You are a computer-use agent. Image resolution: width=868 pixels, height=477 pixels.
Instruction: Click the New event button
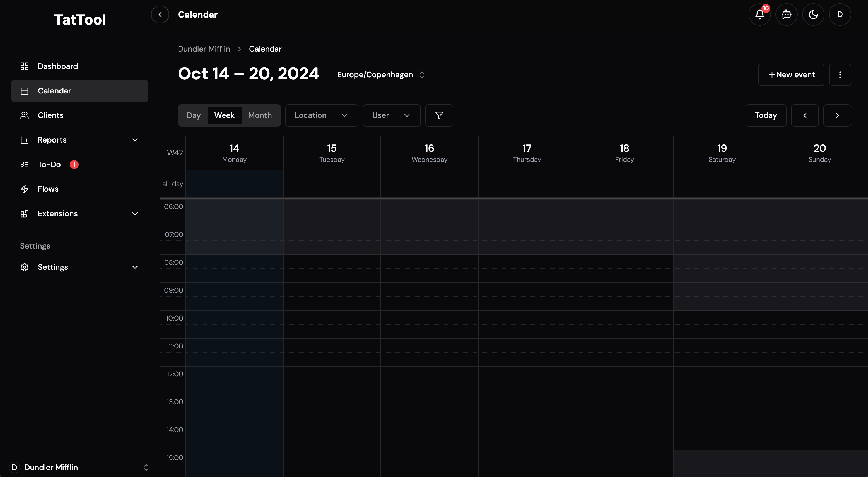[x=791, y=75]
